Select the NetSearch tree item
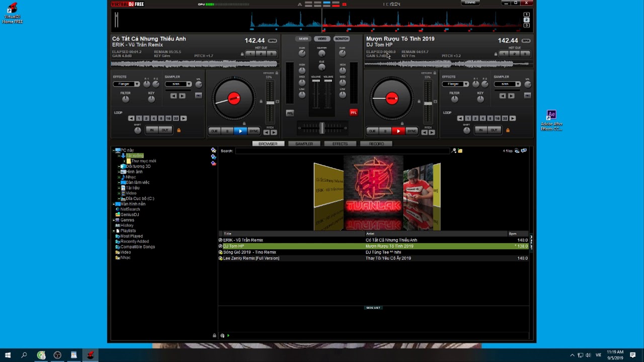The height and width of the screenshot is (362, 644). click(130, 209)
